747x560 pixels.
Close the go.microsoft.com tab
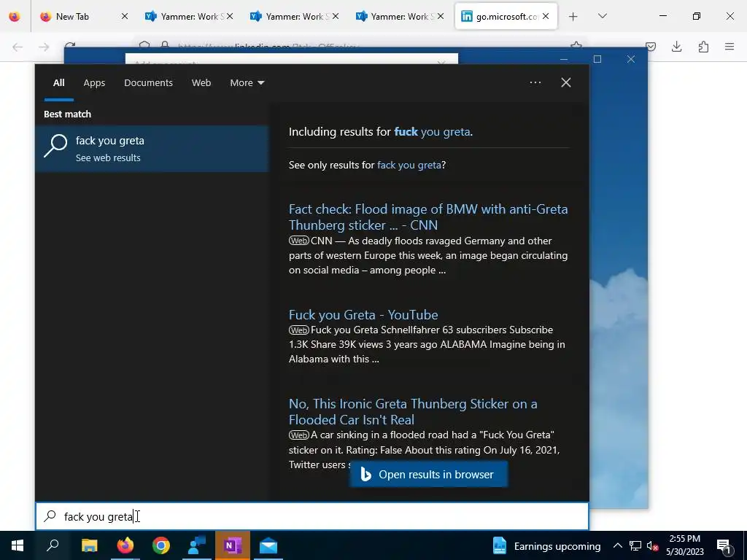click(546, 16)
